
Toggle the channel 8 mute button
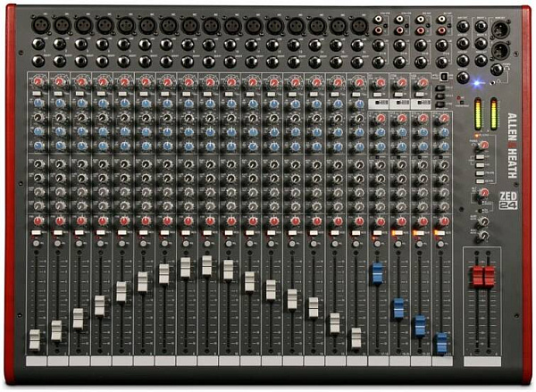[x=186, y=233]
